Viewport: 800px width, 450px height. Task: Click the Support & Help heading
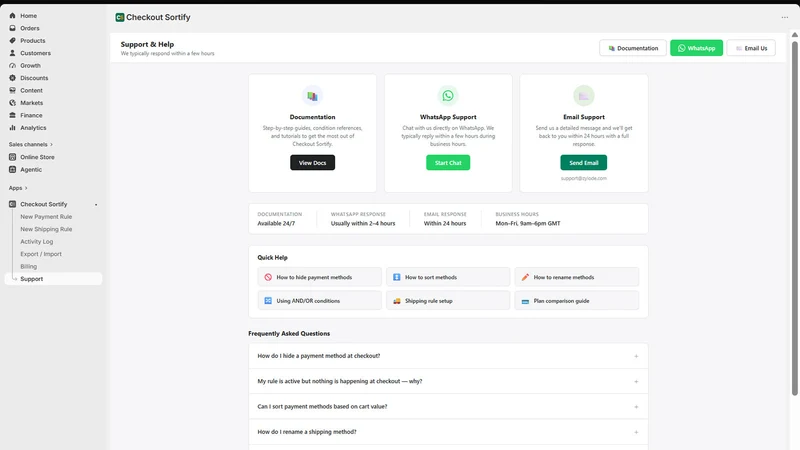147,44
